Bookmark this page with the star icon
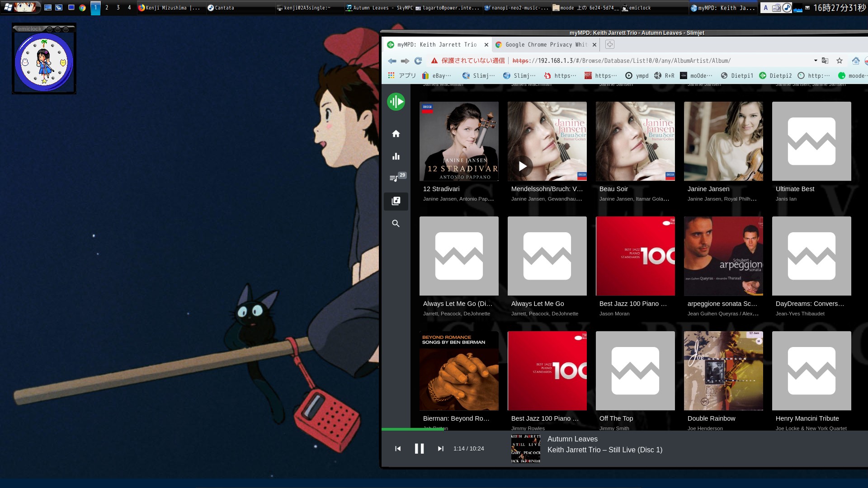Viewport: 868px width, 488px height. 840,61
